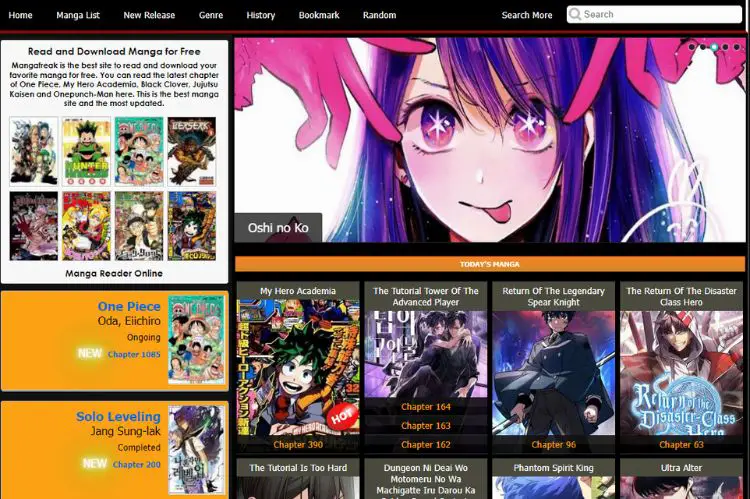Open Tutorial Tower Chapter 164

coord(426,407)
